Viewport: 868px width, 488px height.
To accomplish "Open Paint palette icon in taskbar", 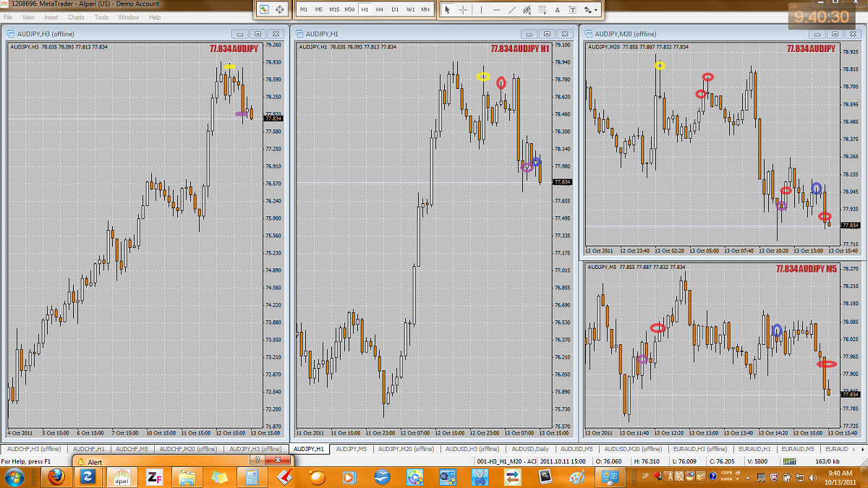I will pyautogui.click(x=577, y=477).
